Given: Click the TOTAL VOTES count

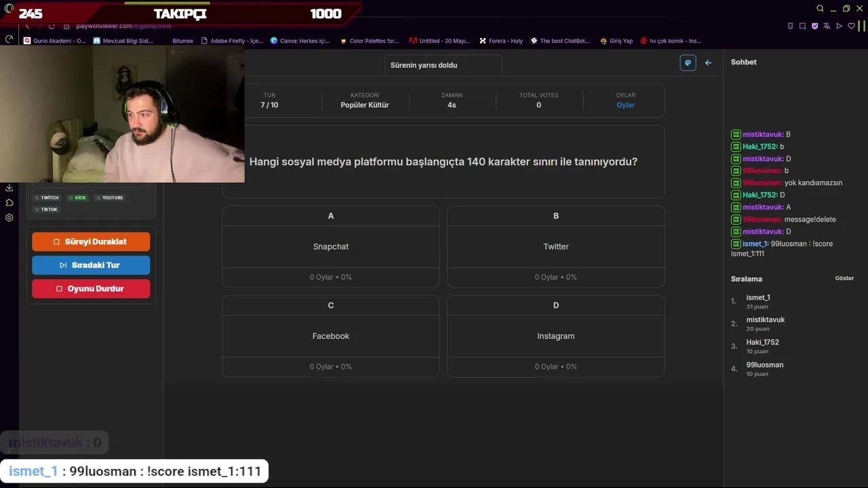Looking at the screenshot, I should 538,105.
